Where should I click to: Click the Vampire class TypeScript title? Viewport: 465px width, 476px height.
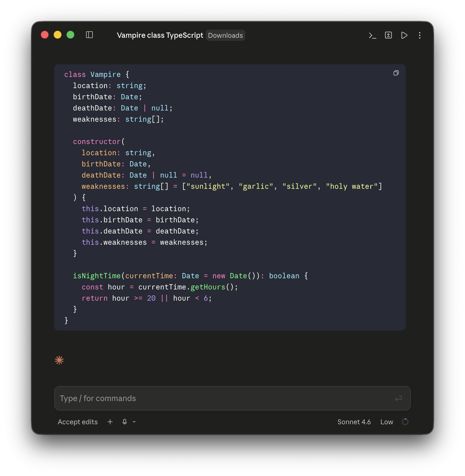click(160, 35)
